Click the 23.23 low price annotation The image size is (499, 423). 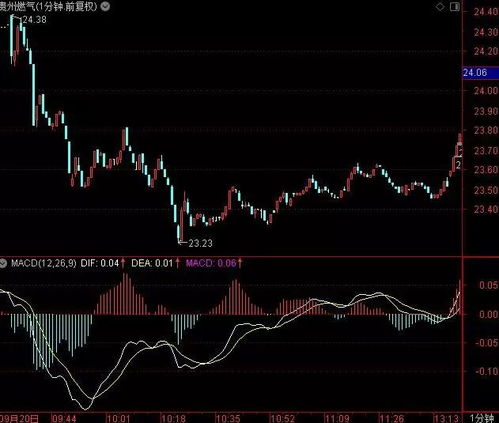tap(200, 243)
